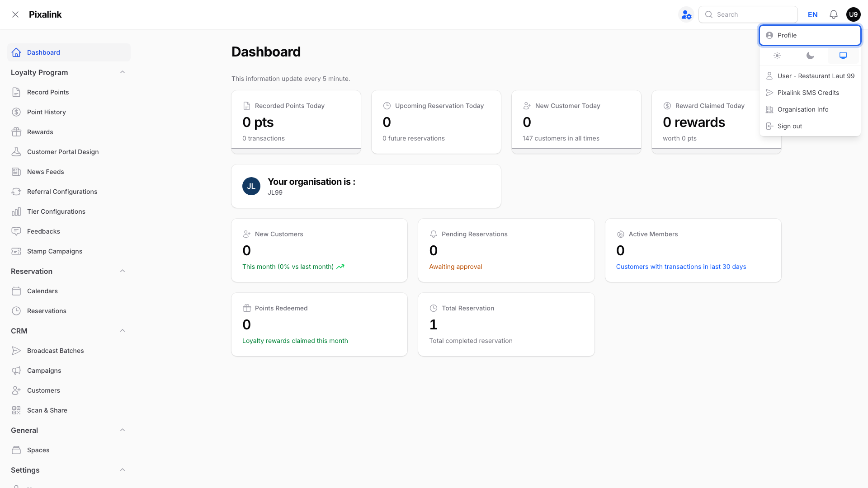868x488 pixels.
Task: Click the Record Points document icon
Action: 16,92
